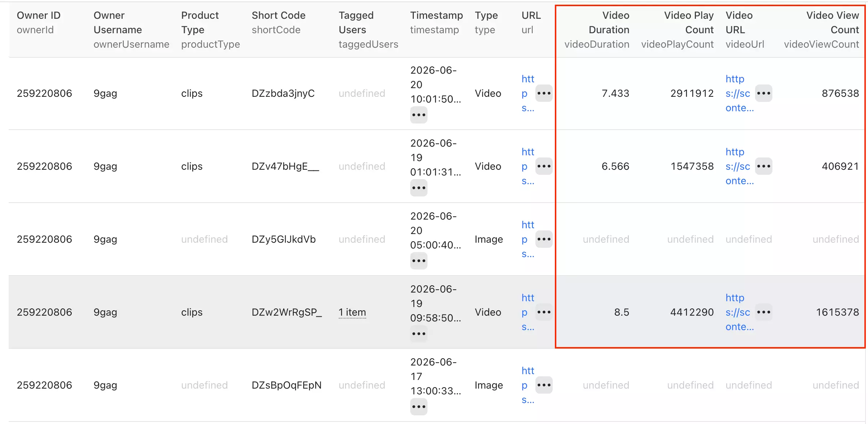The image size is (868, 424).
Task: Click short code DZsBpOqFEpN cell
Action: click(286, 385)
